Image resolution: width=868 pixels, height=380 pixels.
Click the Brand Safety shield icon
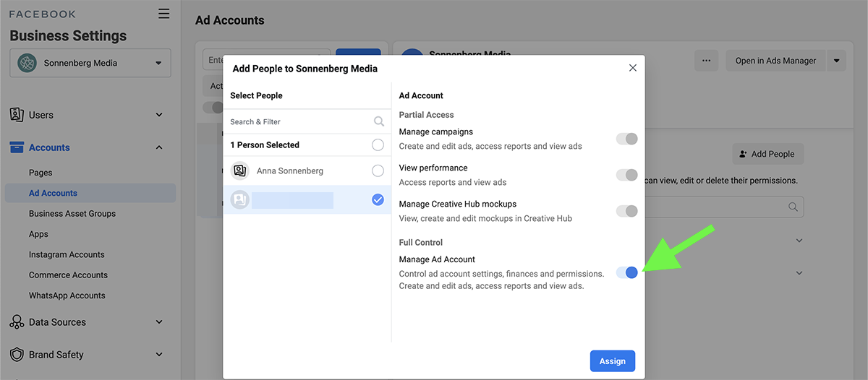17,355
